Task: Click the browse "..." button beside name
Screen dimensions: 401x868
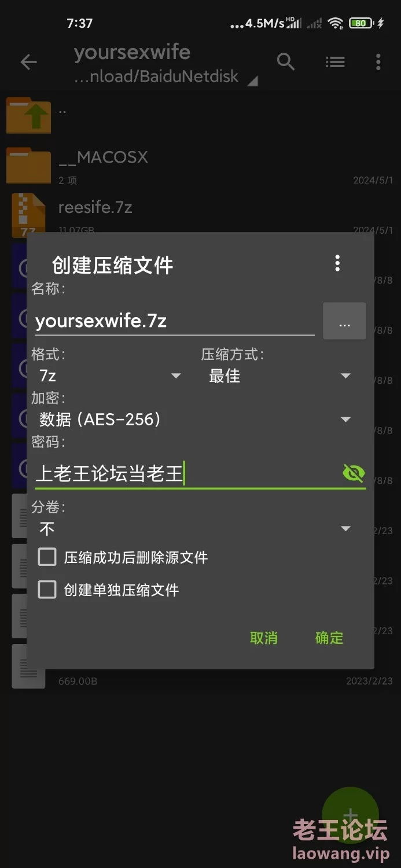Action: [x=344, y=321]
